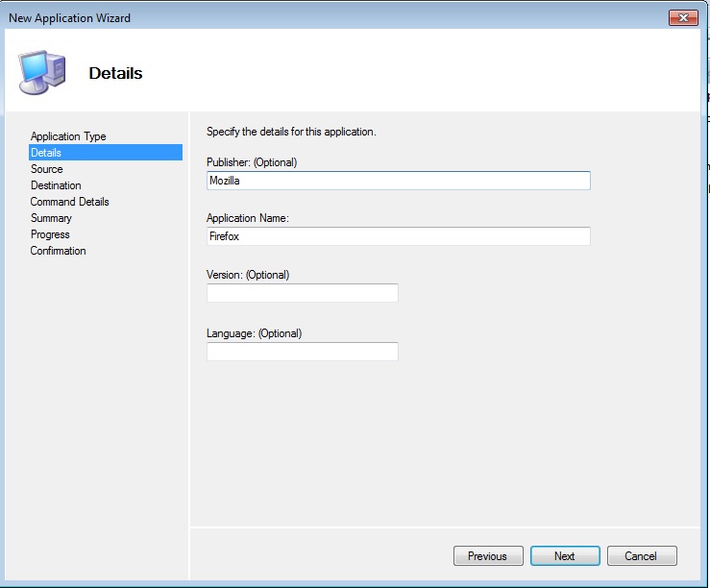
Task: Click the 'New Application Wizard' window title
Action: click(70, 17)
